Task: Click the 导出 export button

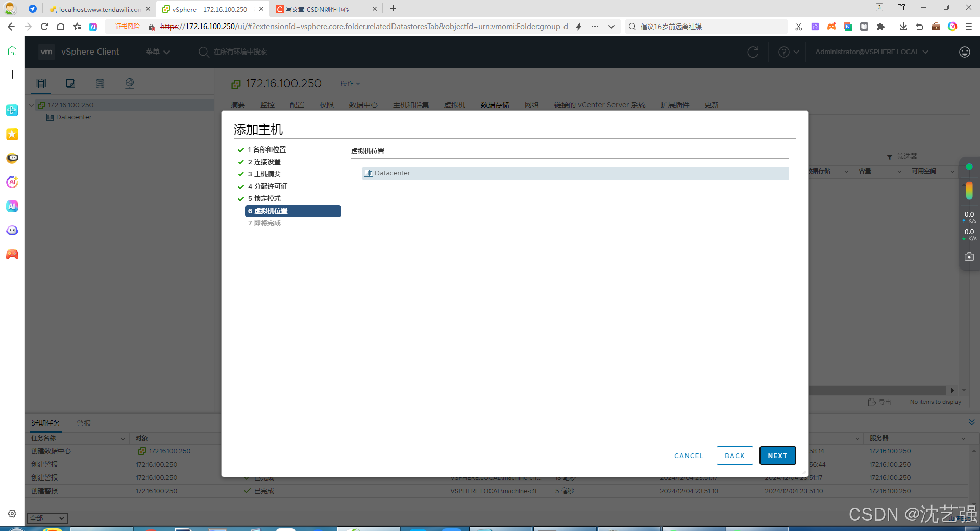Action: click(x=879, y=402)
